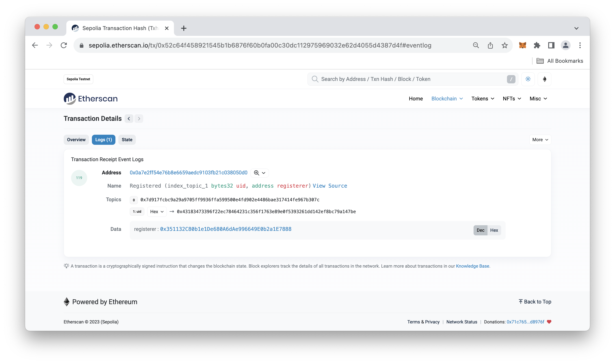Click the View Source link
615x364 pixels.
pyautogui.click(x=329, y=186)
